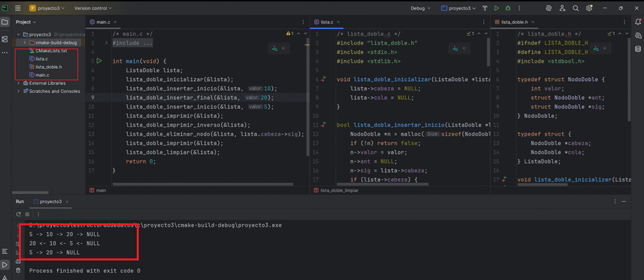Screen dimensions: 644x280
Task: Run proyecto3 with the green play button
Action: (x=496, y=8)
